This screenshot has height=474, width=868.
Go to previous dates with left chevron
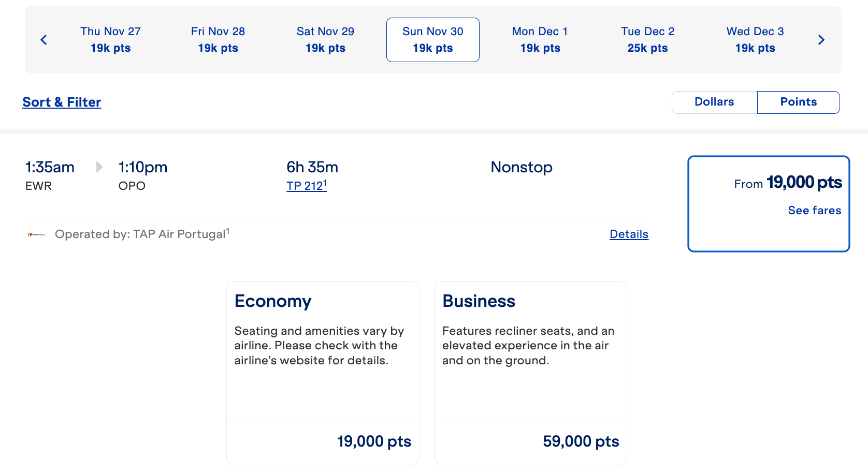tap(44, 40)
